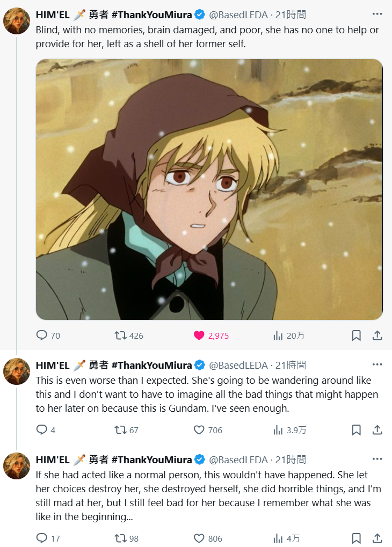Like the tweet with 806 likes
The width and height of the screenshot is (392, 547).
199,538
